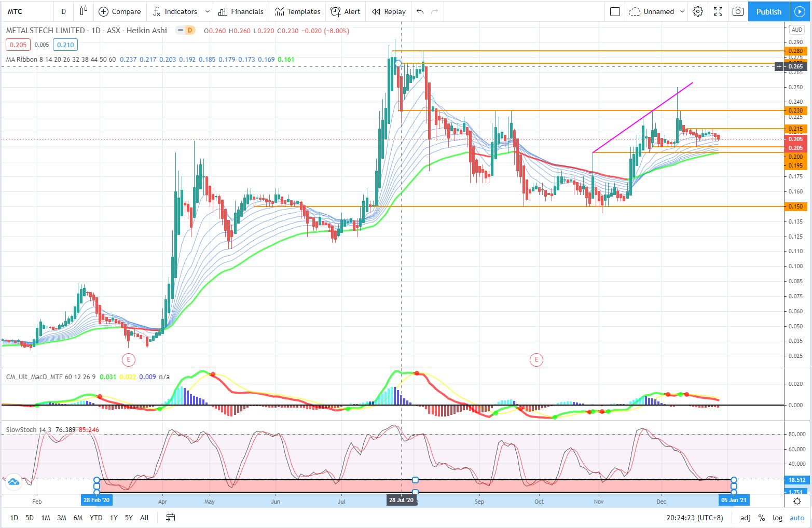This screenshot has width=812, height=528.
Task: Set range to 6M
Action: pos(78,518)
